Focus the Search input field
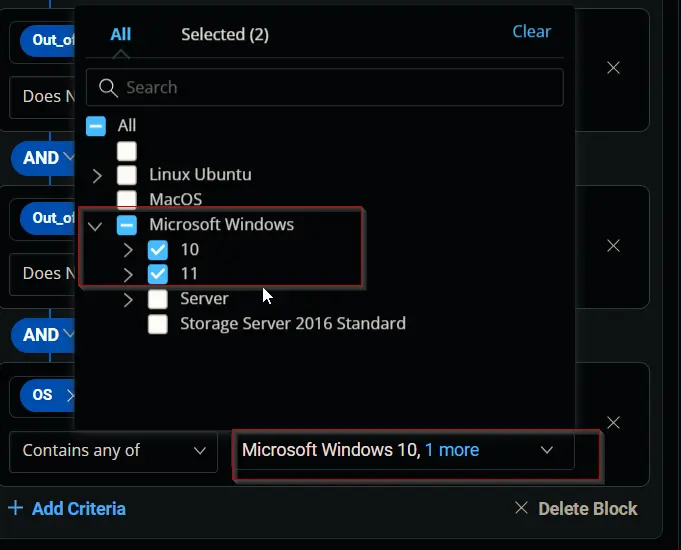681x550 pixels. pyautogui.click(x=325, y=87)
